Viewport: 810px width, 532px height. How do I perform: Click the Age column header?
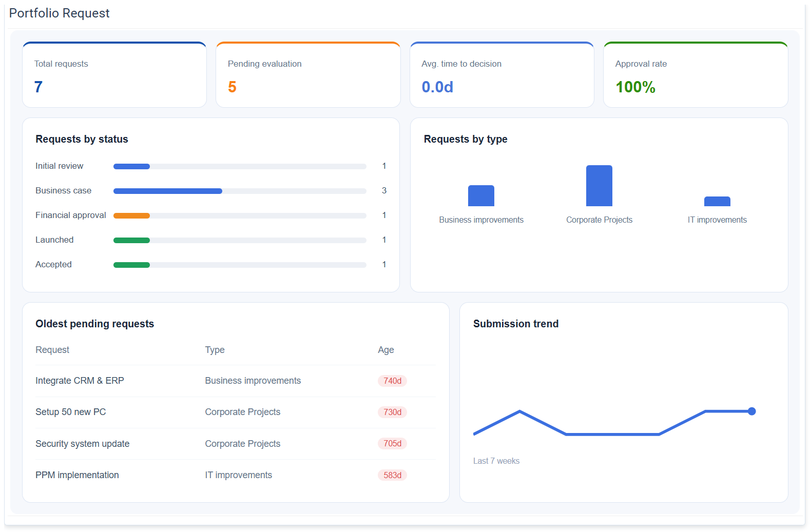coord(386,350)
